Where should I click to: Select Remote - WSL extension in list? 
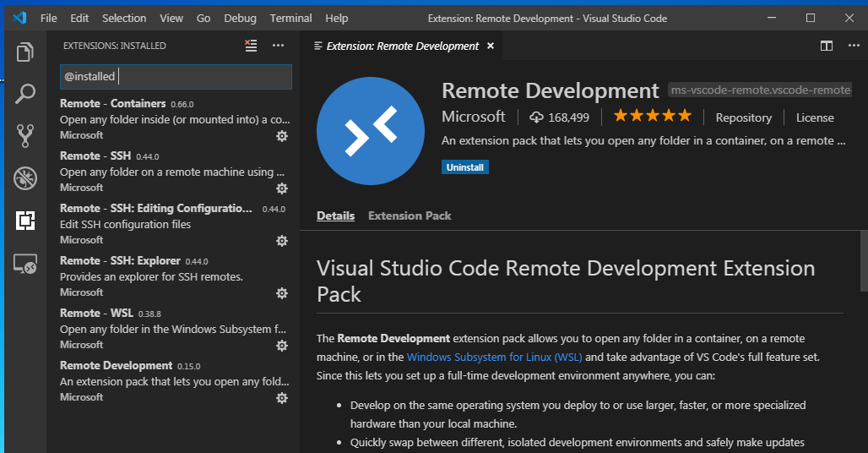175,329
